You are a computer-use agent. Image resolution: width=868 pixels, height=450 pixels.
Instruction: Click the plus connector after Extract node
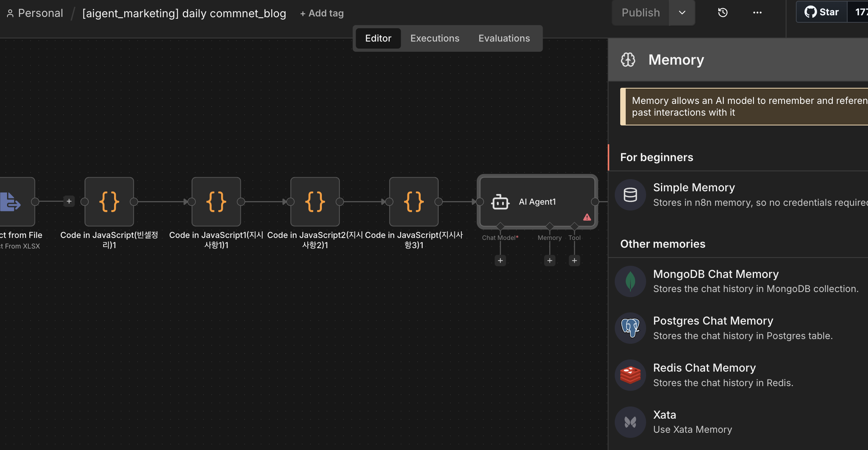coord(69,201)
